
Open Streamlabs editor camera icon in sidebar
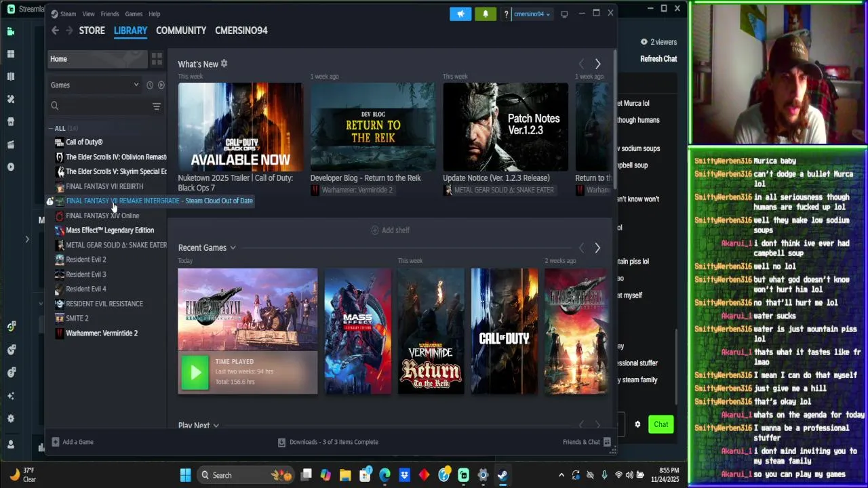point(10,31)
